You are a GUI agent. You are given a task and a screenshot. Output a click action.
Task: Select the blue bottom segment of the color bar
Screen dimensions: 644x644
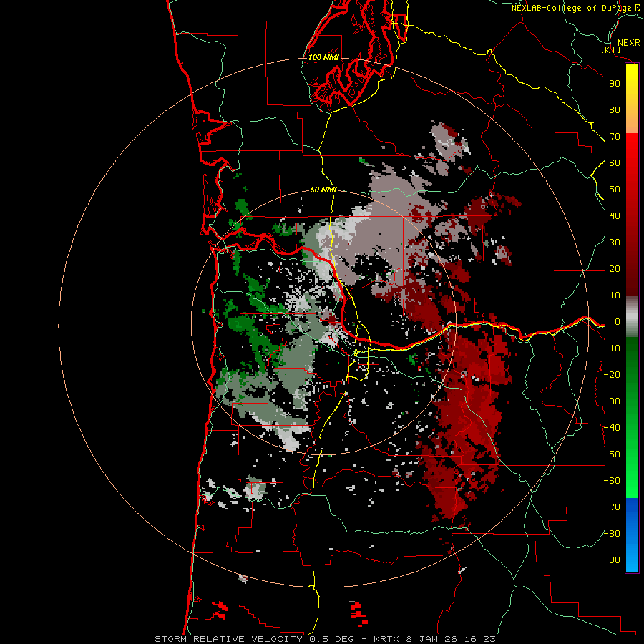coord(632,535)
